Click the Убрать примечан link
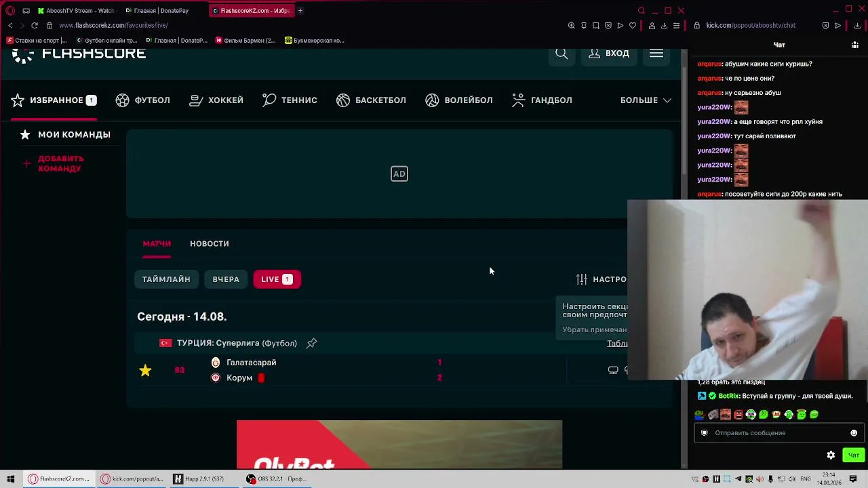This screenshot has width=868, height=488. pyautogui.click(x=594, y=330)
